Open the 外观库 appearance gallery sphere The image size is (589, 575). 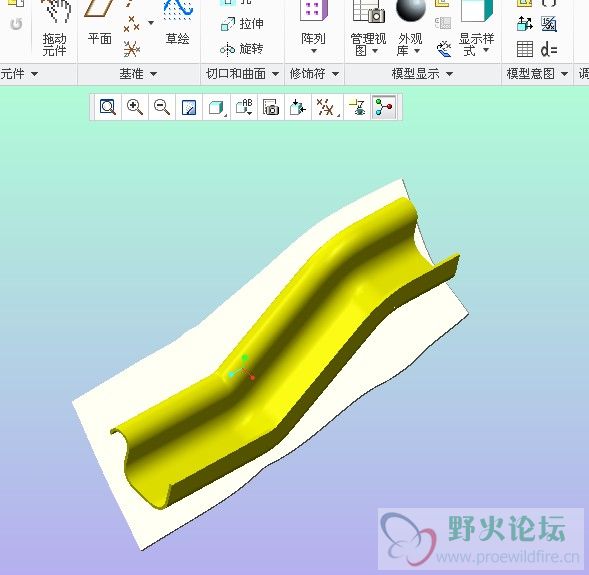coord(410,28)
